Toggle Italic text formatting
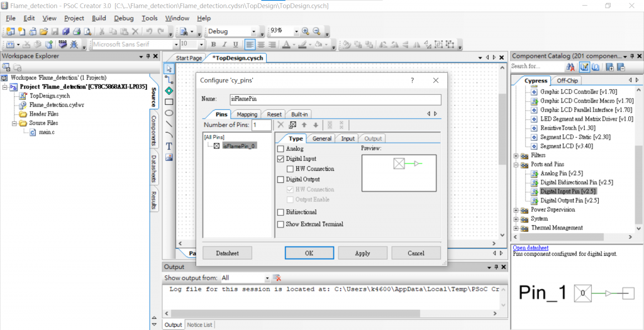Viewport: 644px width, 330px height. point(225,45)
